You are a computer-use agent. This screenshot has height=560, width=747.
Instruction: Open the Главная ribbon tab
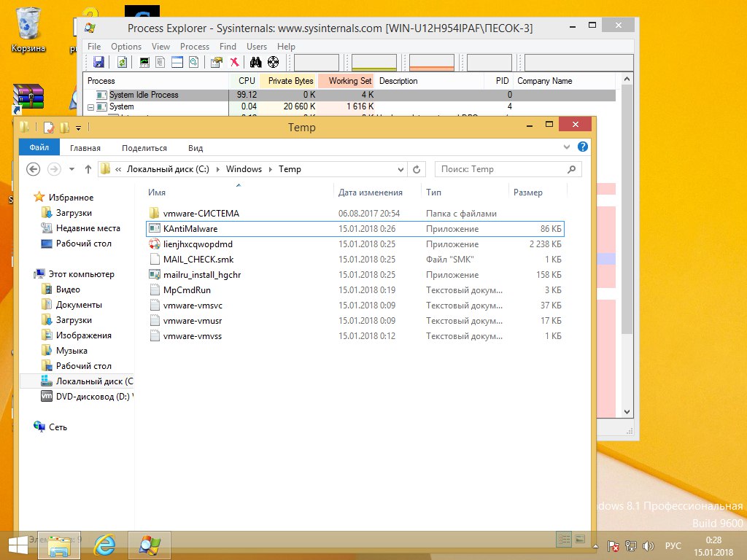coord(85,148)
